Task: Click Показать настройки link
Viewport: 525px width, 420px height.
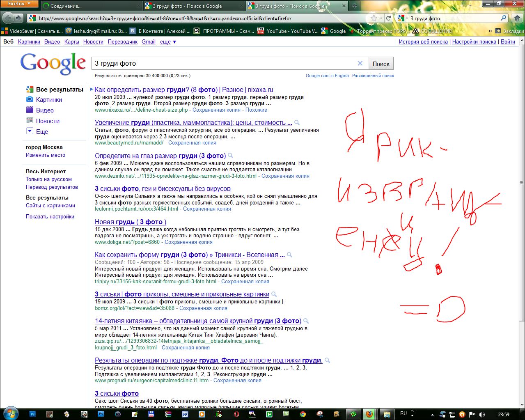Action: click(x=50, y=216)
